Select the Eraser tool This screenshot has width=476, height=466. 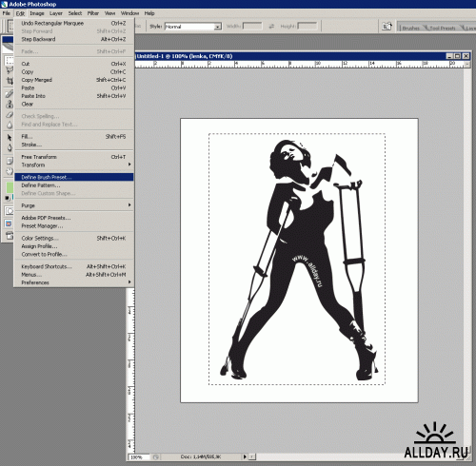pos(10,114)
